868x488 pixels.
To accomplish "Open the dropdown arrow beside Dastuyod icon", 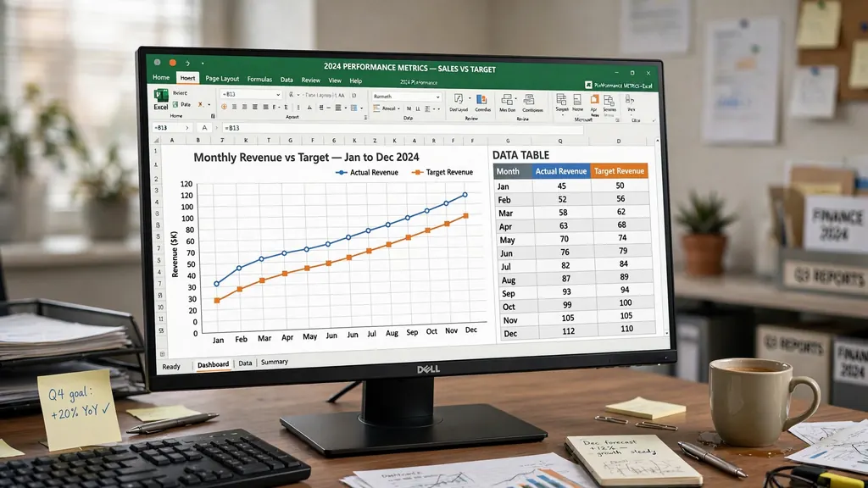I will click(470, 98).
